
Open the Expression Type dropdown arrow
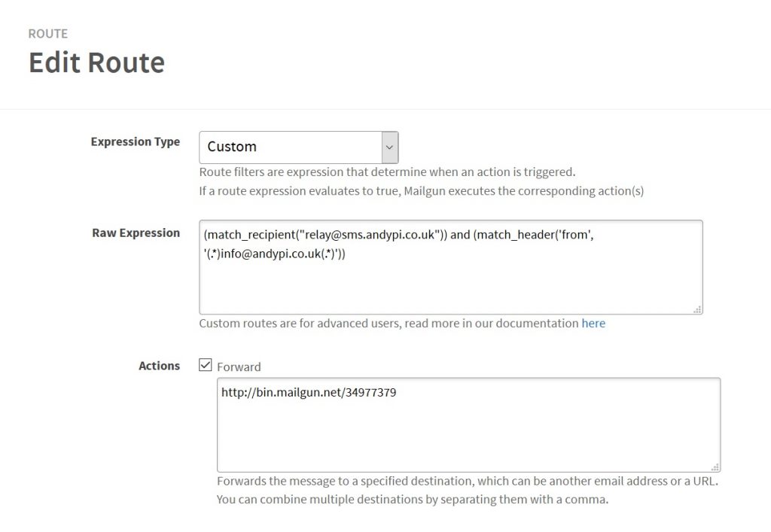[x=390, y=147]
